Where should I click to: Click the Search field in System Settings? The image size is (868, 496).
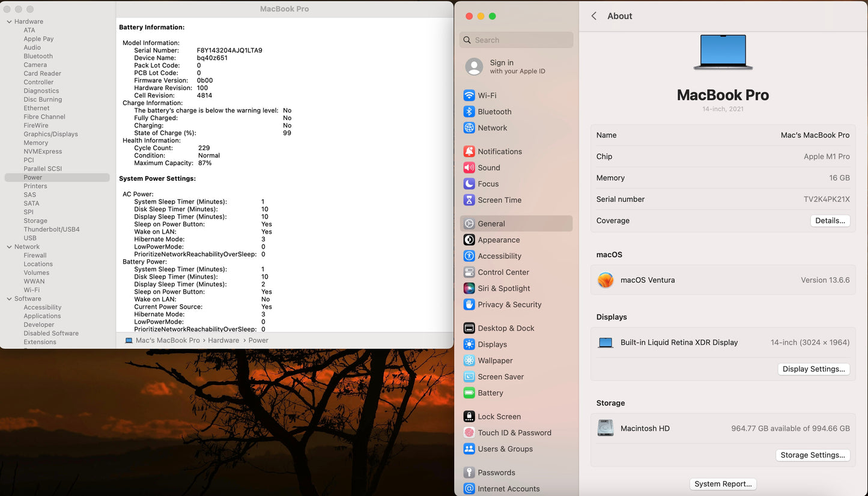[516, 40]
